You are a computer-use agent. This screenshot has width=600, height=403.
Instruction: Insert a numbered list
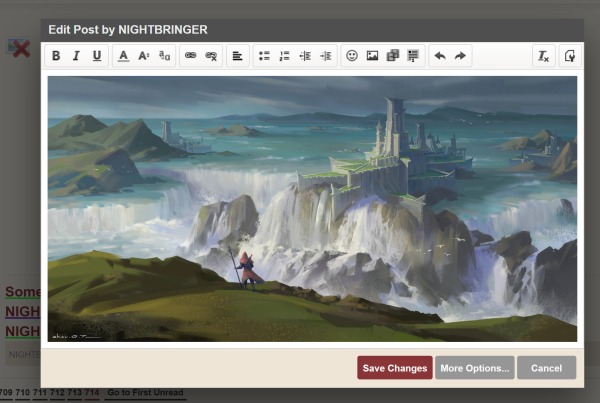[x=284, y=56]
